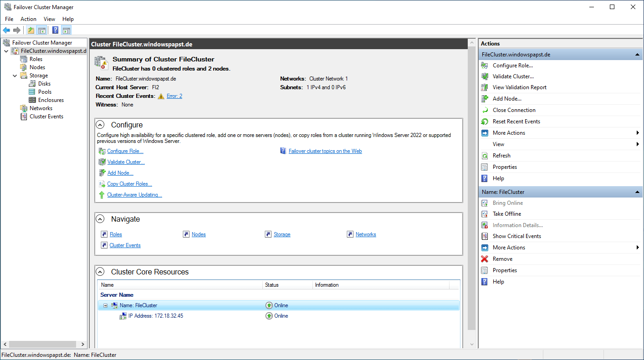The width and height of the screenshot is (644, 360).
Task: Click the Back arrow toolbar icon
Action: coord(6,30)
